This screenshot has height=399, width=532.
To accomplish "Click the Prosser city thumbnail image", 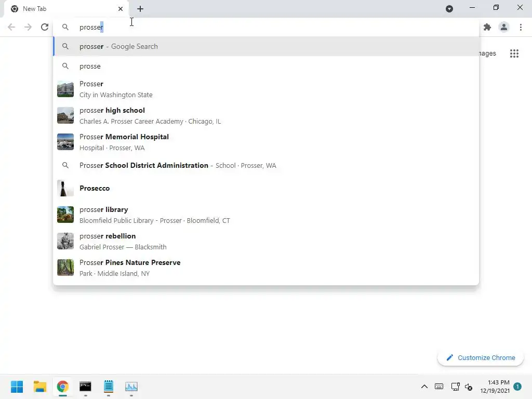I will 65,89.
